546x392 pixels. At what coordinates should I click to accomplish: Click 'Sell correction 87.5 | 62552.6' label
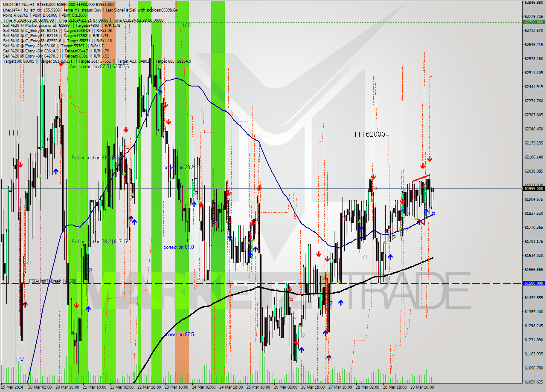[99, 66]
